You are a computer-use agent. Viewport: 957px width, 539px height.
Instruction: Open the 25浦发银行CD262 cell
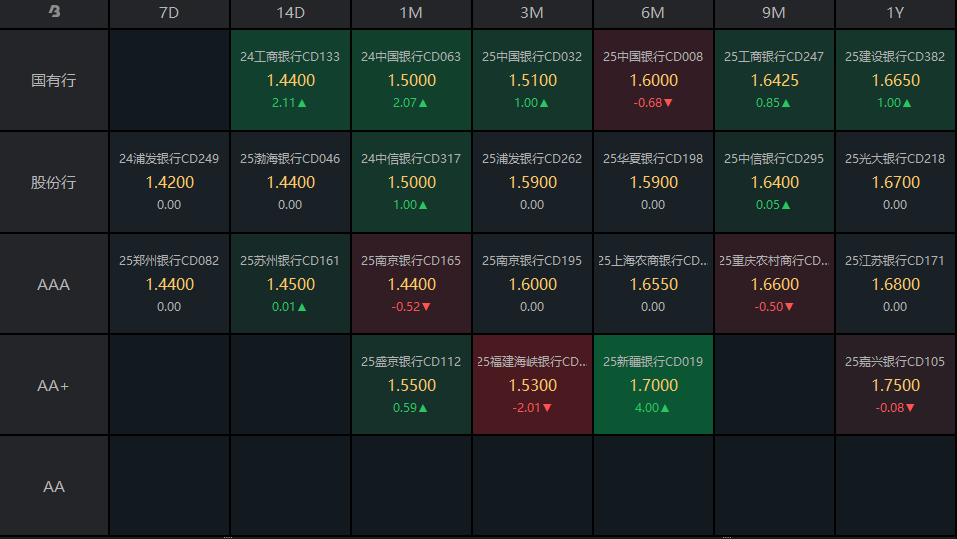(532, 182)
